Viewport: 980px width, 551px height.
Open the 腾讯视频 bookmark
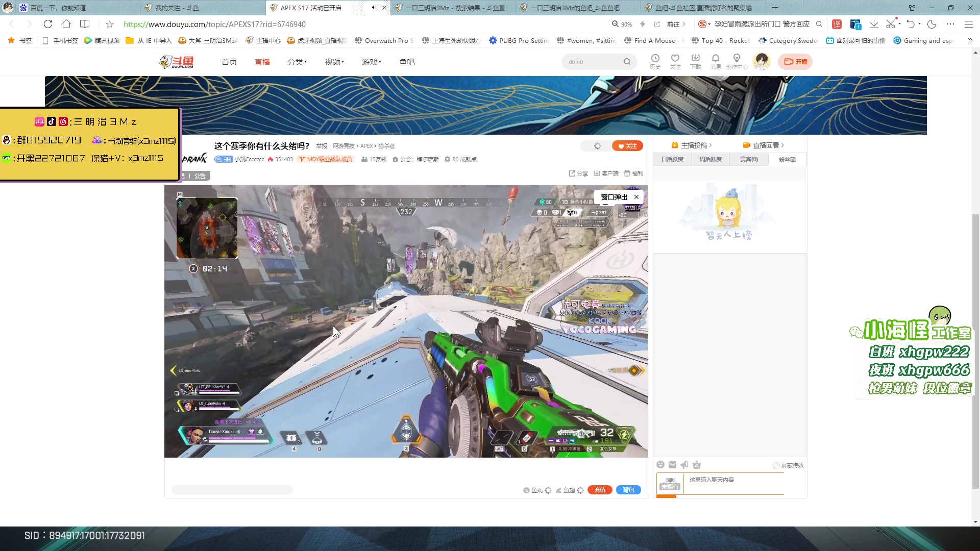102,40
